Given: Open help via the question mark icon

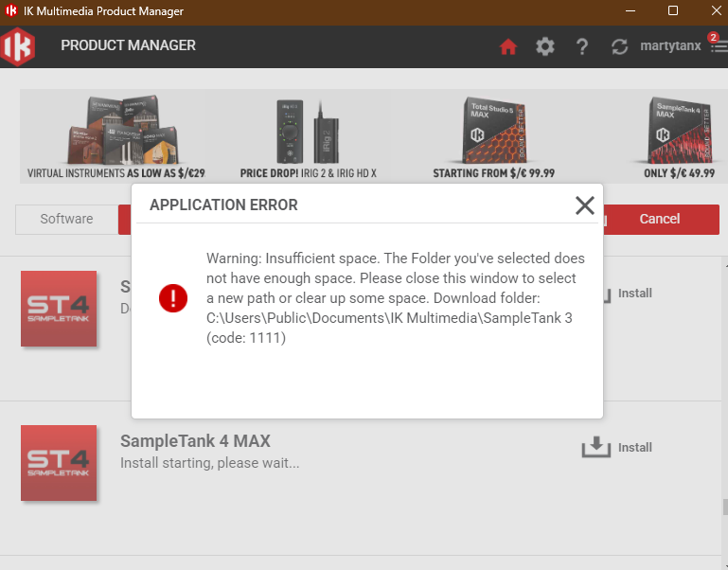Looking at the screenshot, I should click(582, 47).
